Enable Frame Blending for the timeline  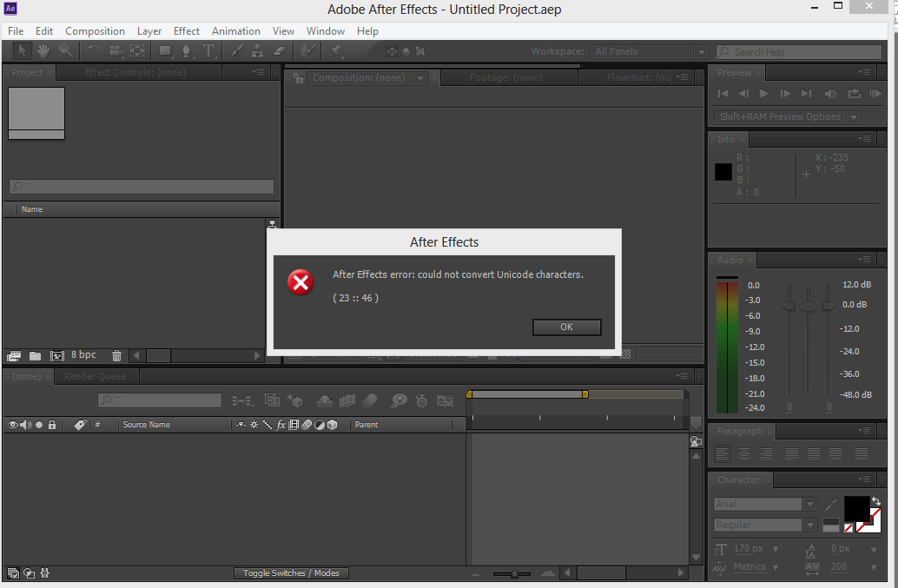[x=347, y=400]
